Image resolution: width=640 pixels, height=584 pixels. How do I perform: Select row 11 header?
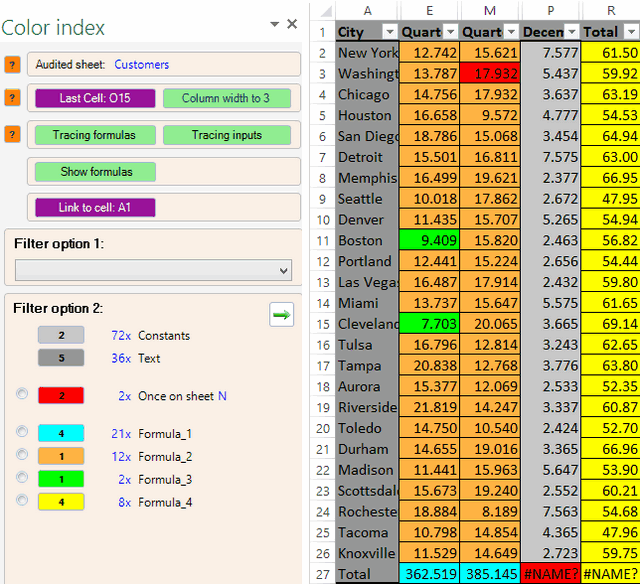323,241
